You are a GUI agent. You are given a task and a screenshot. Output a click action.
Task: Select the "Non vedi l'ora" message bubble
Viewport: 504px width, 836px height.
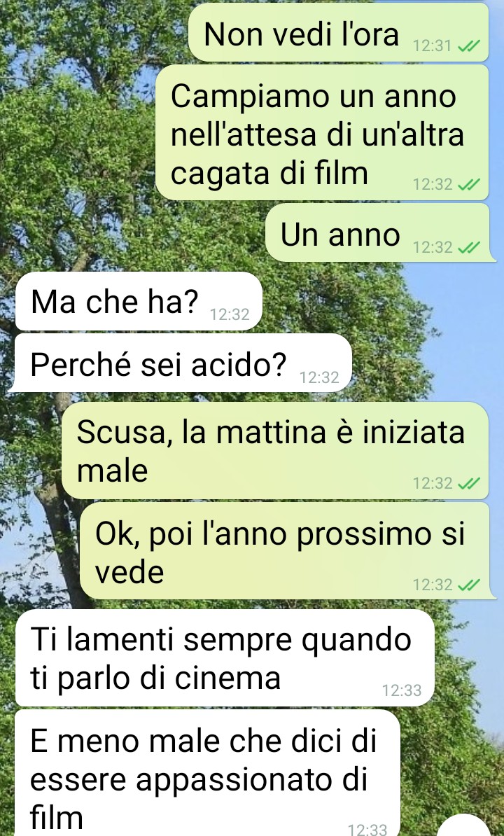(x=339, y=32)
